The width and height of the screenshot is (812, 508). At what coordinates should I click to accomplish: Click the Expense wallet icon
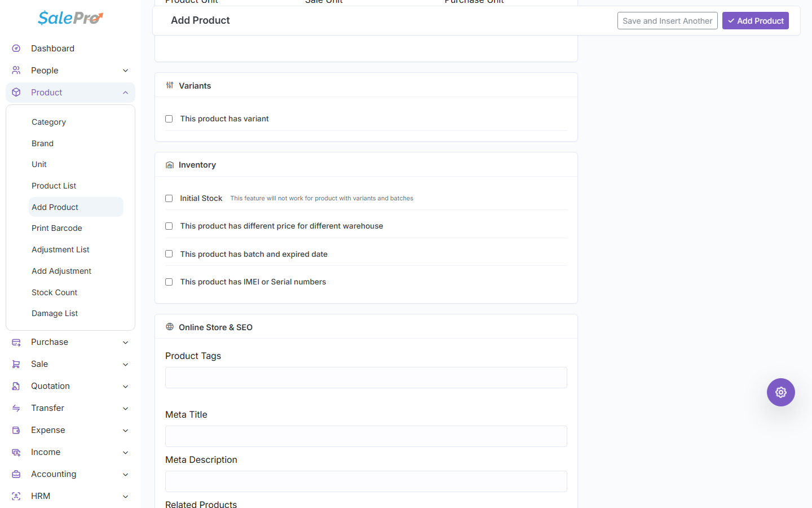tap(16, 431)
